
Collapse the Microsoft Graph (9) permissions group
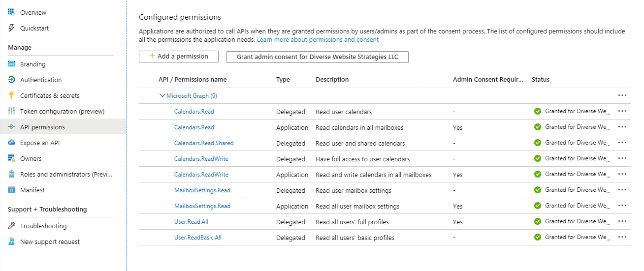click(x=162, y=95)
